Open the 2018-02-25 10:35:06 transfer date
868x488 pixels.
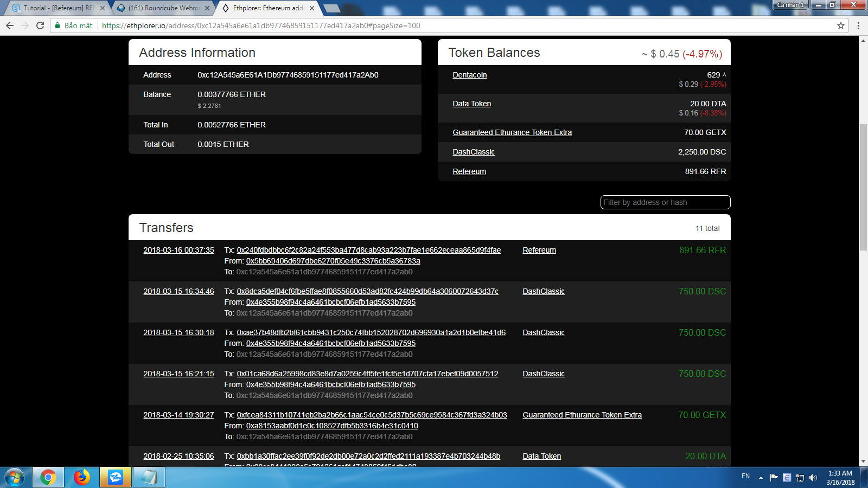[178, 456]
